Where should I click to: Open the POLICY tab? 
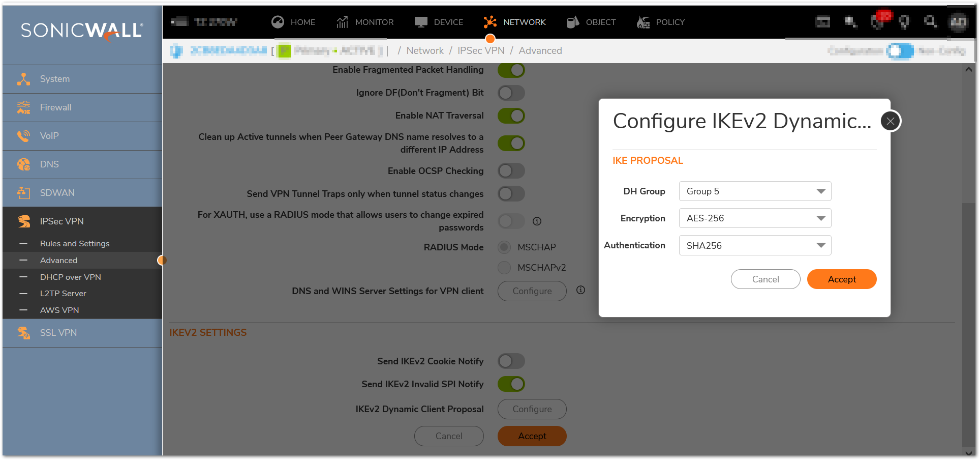(661, 22)
